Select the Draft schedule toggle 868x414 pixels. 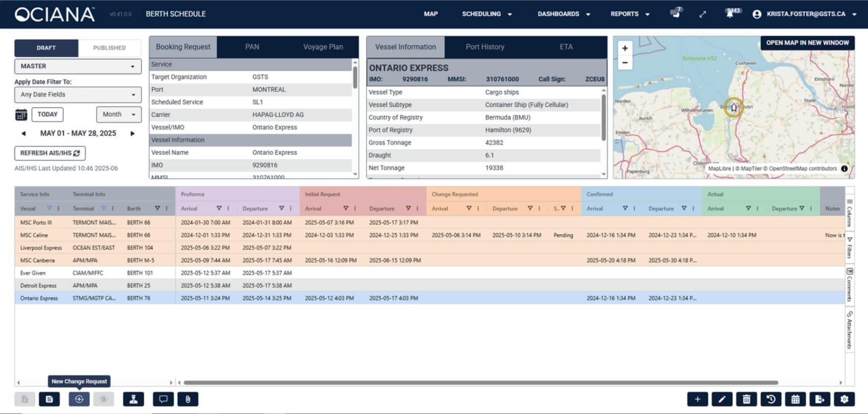[x=46, y=48]
